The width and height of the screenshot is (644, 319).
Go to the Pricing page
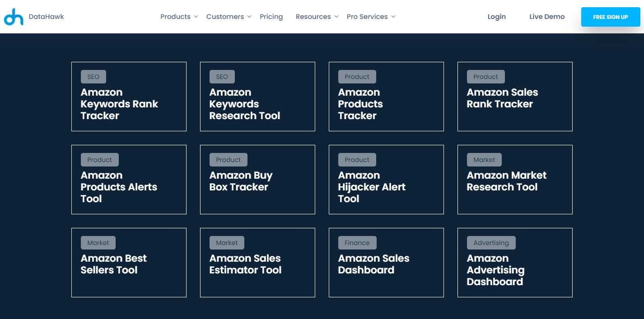coord(271,17)
